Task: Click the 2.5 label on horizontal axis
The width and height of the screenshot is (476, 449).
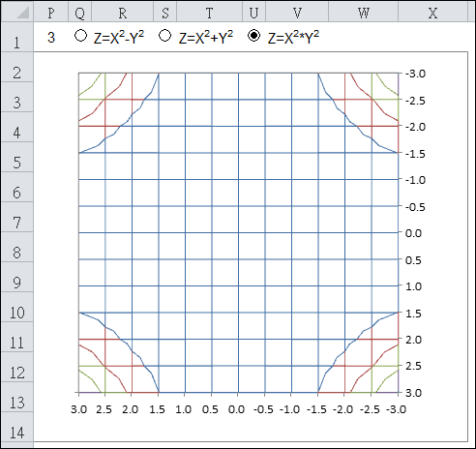Action: pyautogui.click(x=104, y=409)
